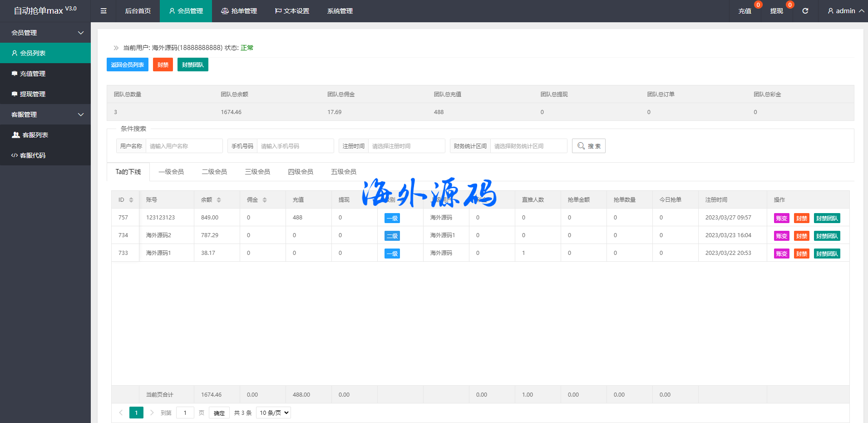Screen dimensions: 868x423
Task: Click 账变 button for user 123123123
Action: click(781, 218)
